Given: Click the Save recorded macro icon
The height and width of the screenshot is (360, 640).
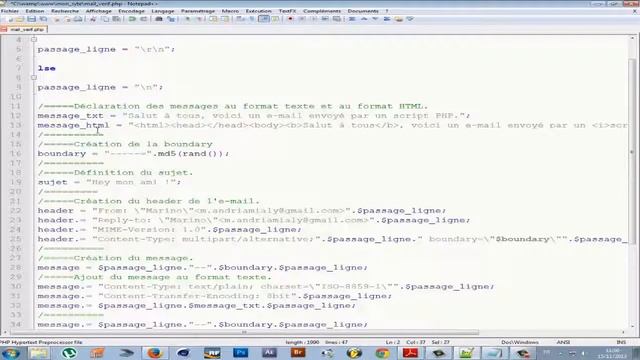Looking at the screenshot, I should [336, 19].
